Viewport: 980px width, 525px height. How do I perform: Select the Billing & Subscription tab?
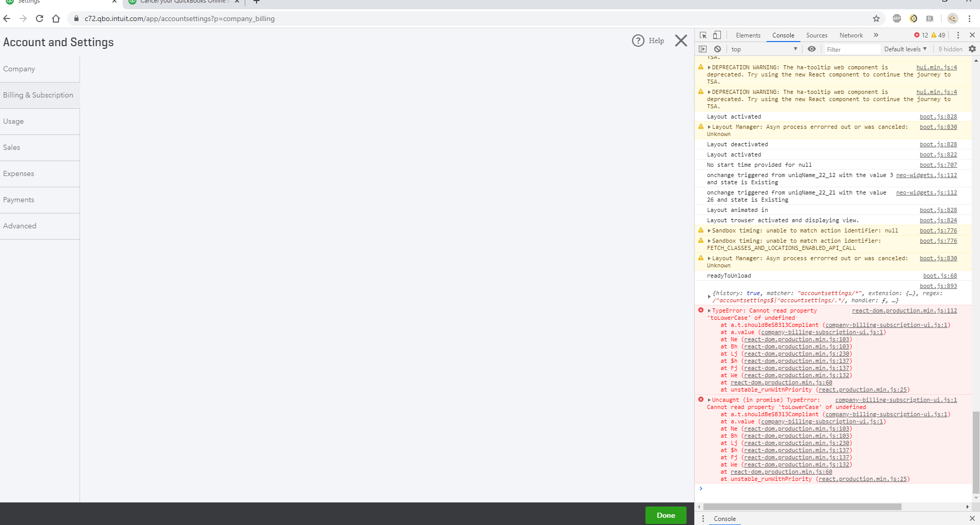coord(40,95)
